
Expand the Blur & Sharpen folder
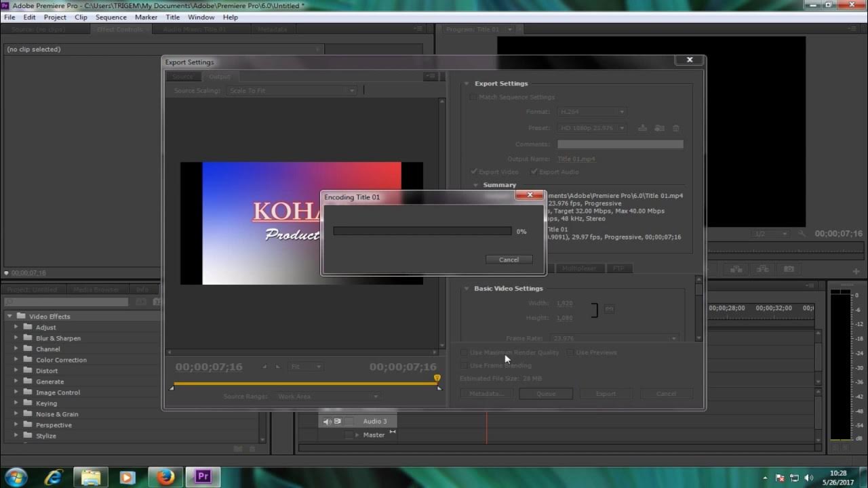point(16,338)
